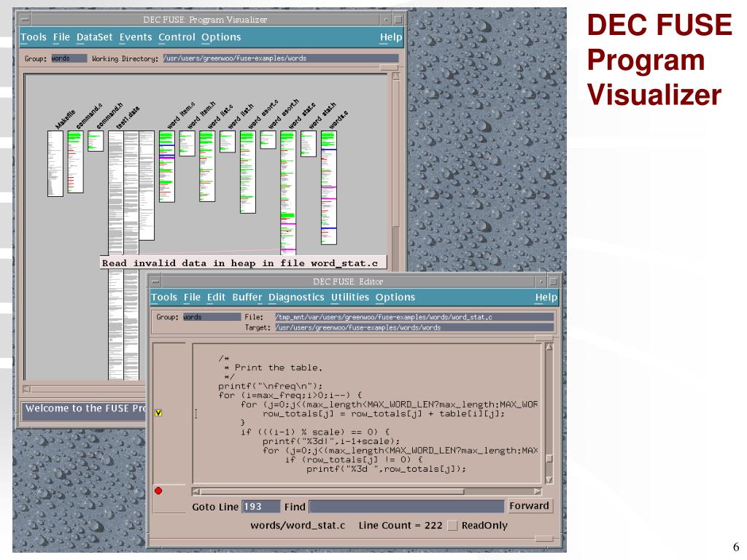
Task: Click the Forward search button
Action: 530,506
